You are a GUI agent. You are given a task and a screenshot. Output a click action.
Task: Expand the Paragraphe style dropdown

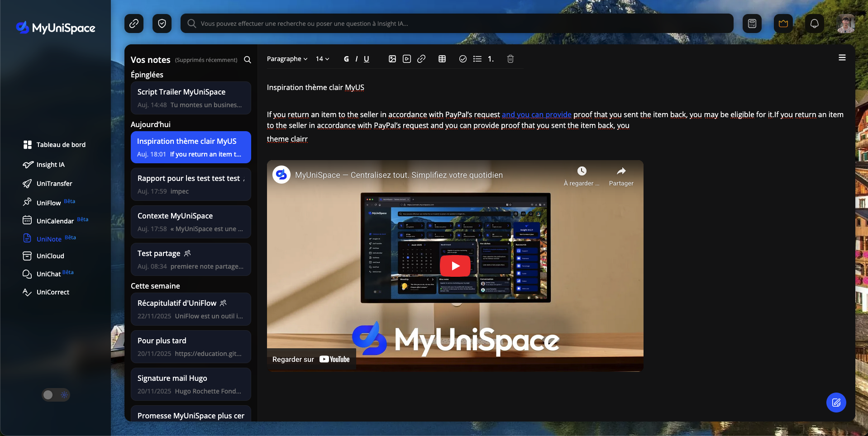point(287,59)
